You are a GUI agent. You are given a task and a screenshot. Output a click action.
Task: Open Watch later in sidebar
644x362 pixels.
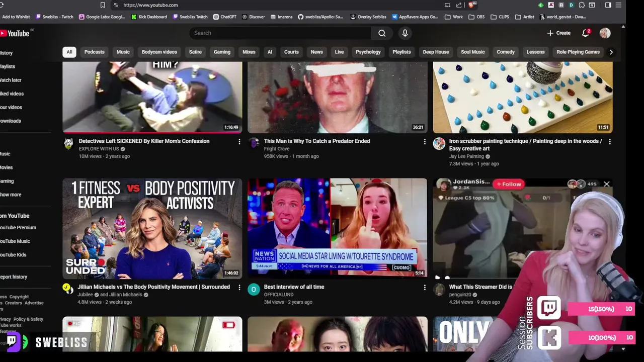pos(11,80)
